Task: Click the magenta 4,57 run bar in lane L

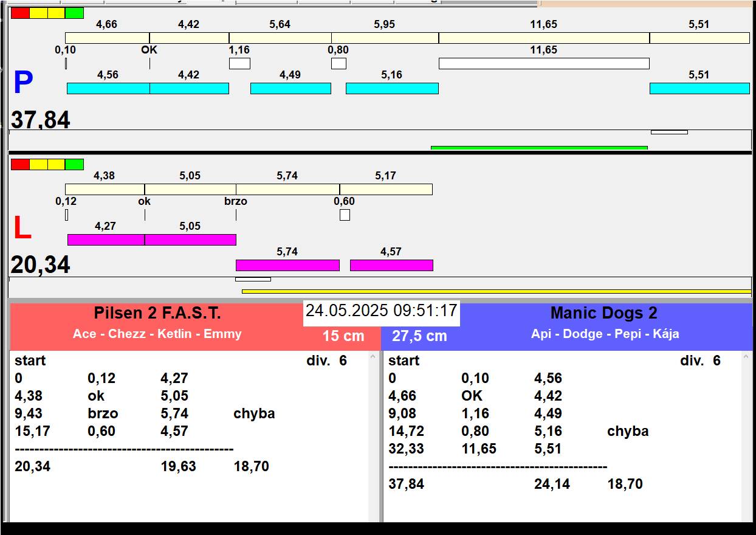Action: point(391,265)
